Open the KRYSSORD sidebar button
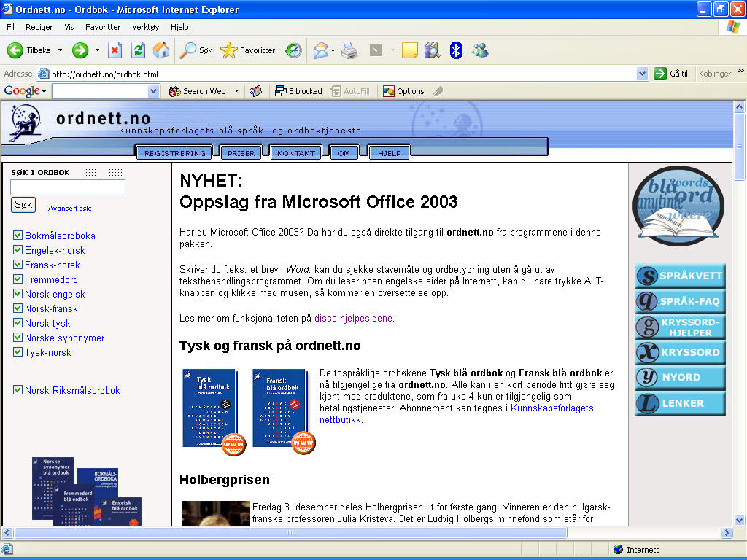 pyautogui.click(x=680, y=352)
